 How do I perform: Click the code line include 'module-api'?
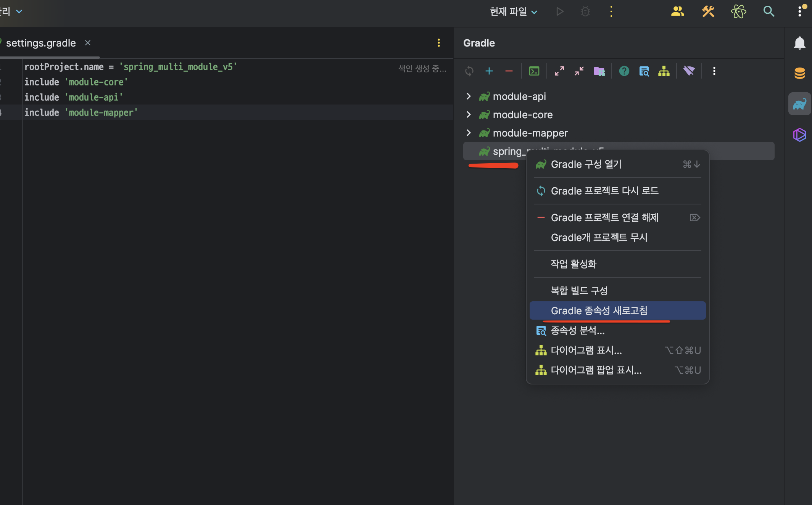[x=74, y=98]
